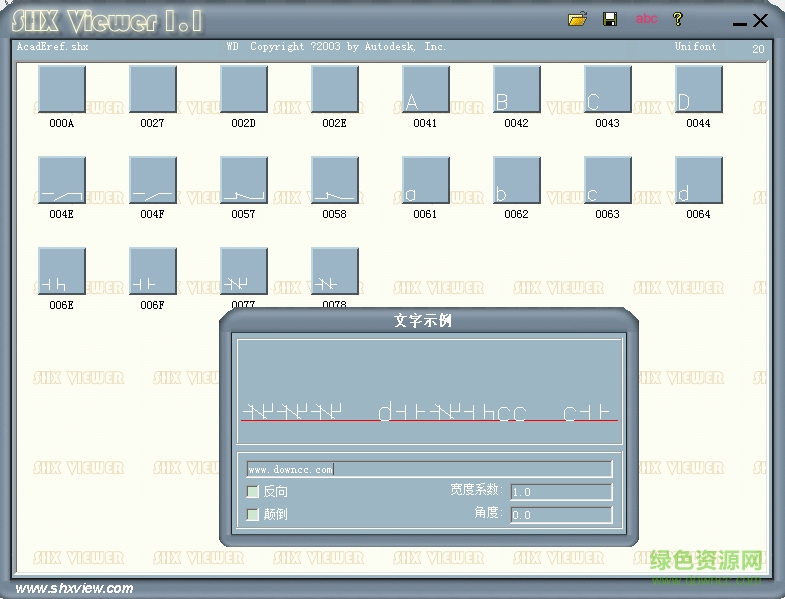Toggle the 颠倒 (upside down) checkbox

click(x=253, y=515)
